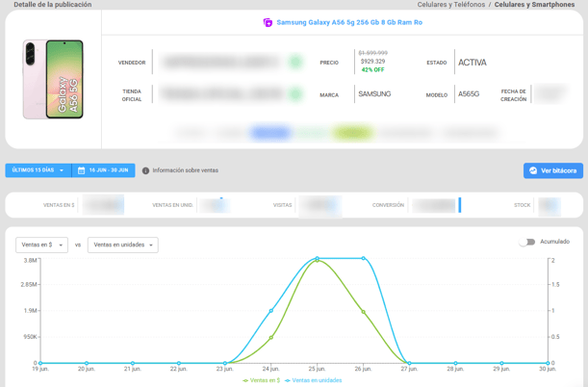
Task: Open the Ver bitácora button
Action: tap(553, 170)
